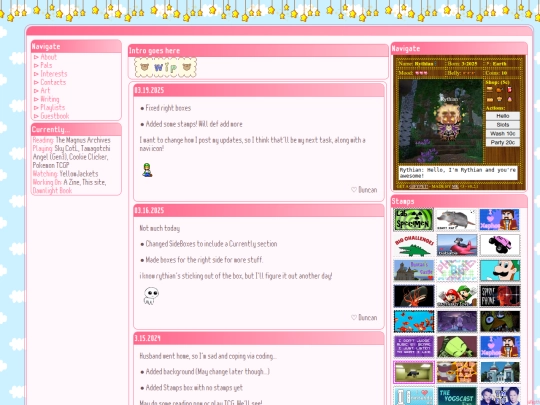
Task: Buy the burger from the pet shop
Action: [490, 90]
